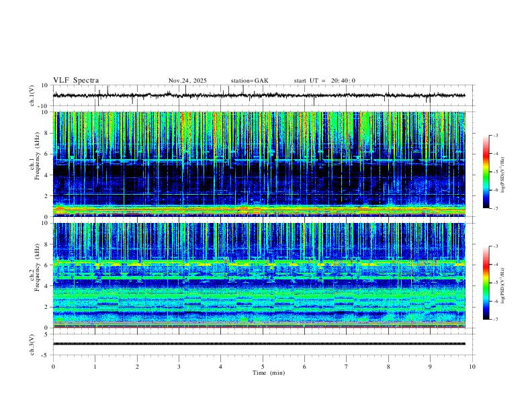532x411 pixels.
Task: Select the ch.1 colorbar log(PSD) label
Action: click(502, 175)
